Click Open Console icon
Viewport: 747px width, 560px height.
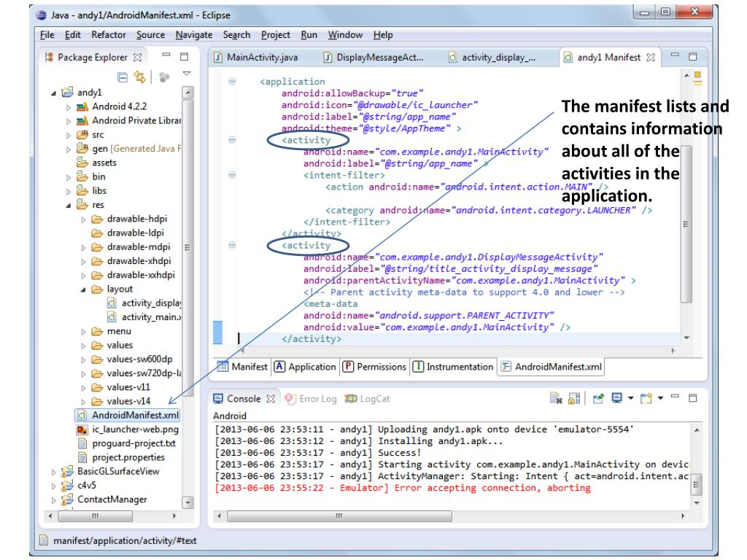tap(646, 398)
